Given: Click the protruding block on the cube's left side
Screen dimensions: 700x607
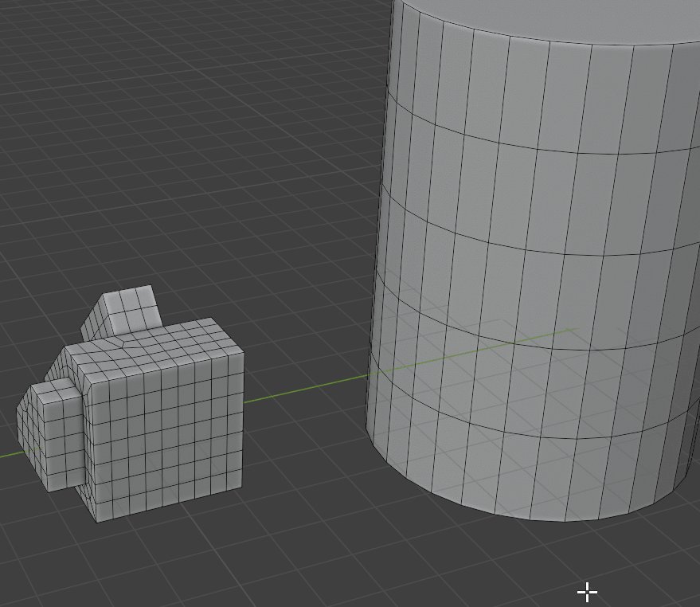Looking at the screenshot, I should click(x=50, y=435).
